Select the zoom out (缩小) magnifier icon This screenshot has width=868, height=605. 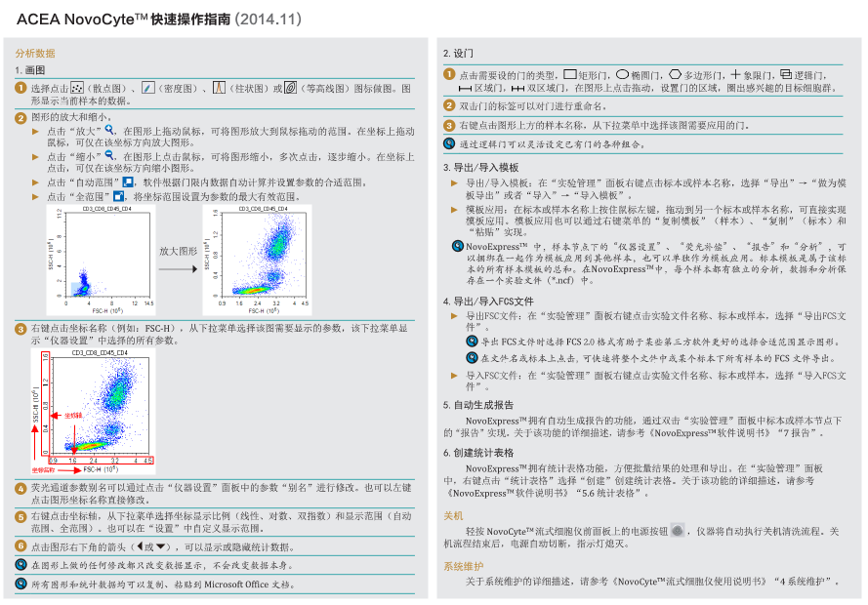(110, 155)
